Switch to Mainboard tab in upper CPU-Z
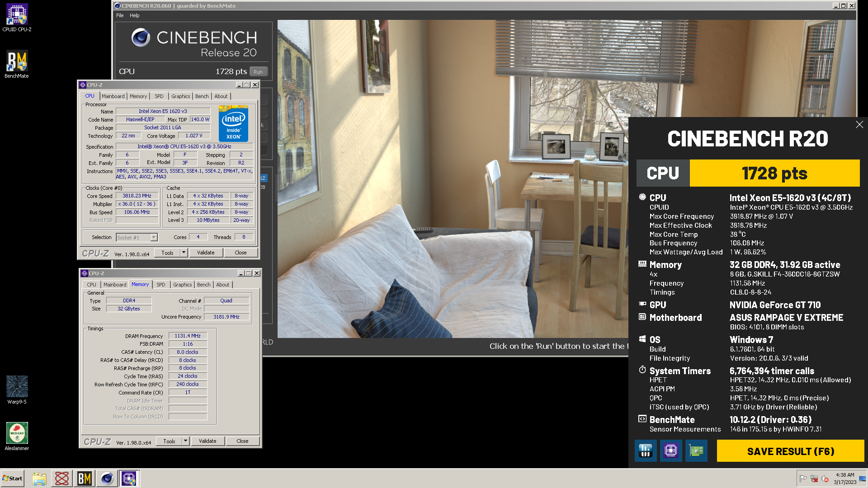 (113, 96)
